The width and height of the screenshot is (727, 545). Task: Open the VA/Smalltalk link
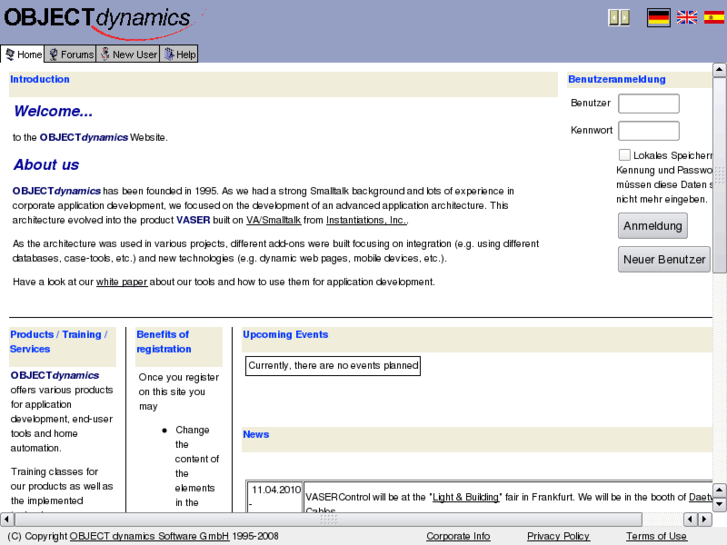point(273,220)
